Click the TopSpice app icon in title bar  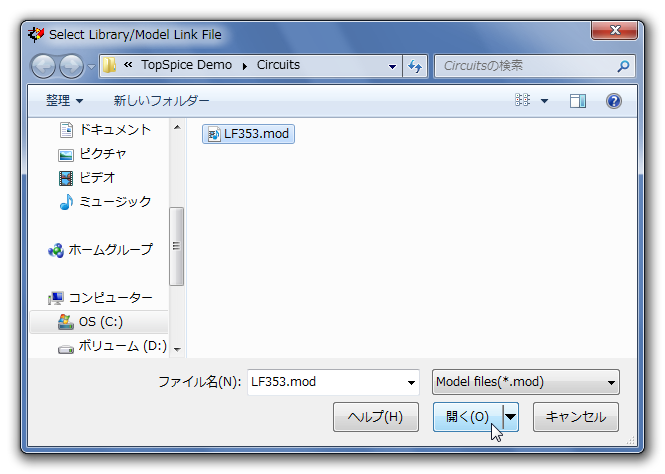[36, 34]
